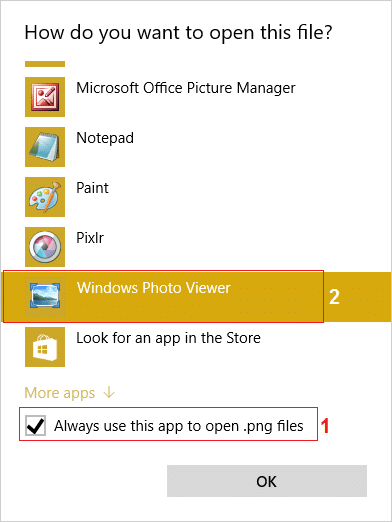Select the Pixlr app entry
This screenshot has width=392, height=522.
click(90, 238)
